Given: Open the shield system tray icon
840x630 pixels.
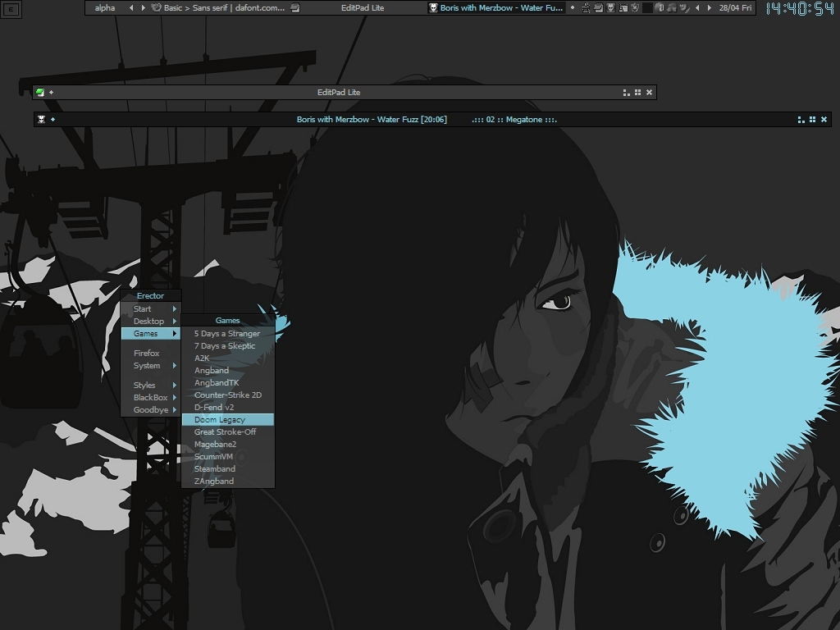Looking at the screenshot, I should pos(636,8).
